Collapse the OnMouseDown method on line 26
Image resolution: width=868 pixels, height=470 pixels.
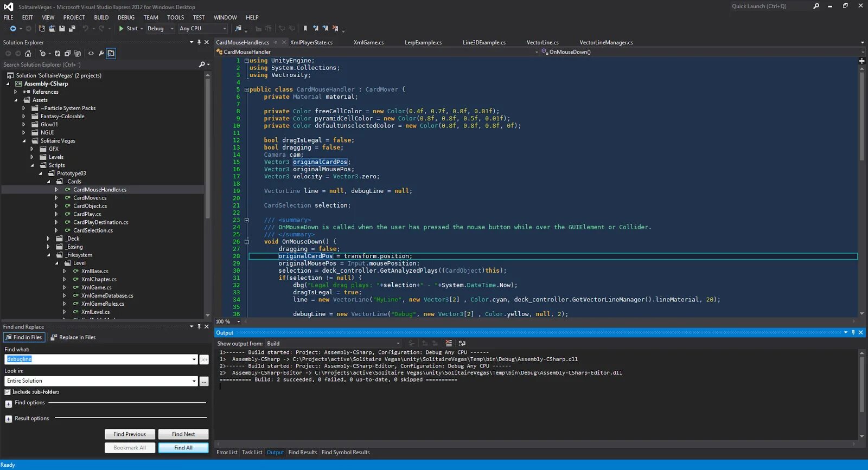click(x=246, y=242)
